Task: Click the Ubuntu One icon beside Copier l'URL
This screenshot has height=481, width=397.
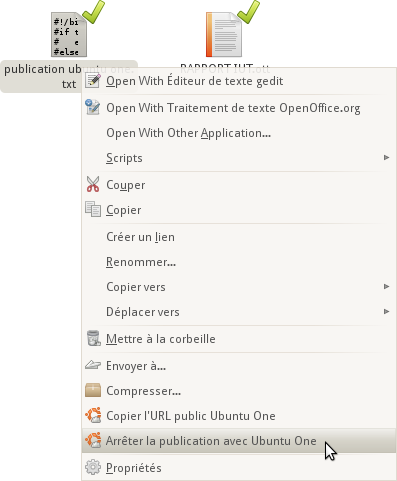Action: coord(93,415)
